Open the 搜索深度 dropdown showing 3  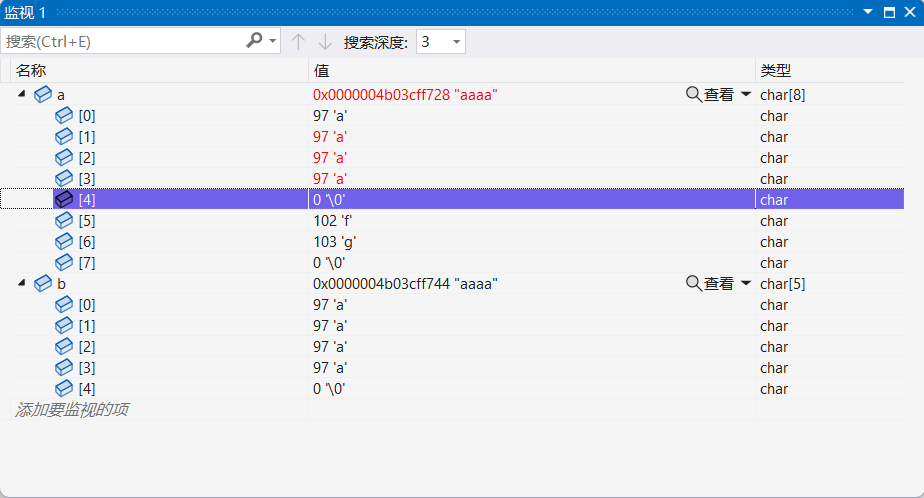click(441, 42)
